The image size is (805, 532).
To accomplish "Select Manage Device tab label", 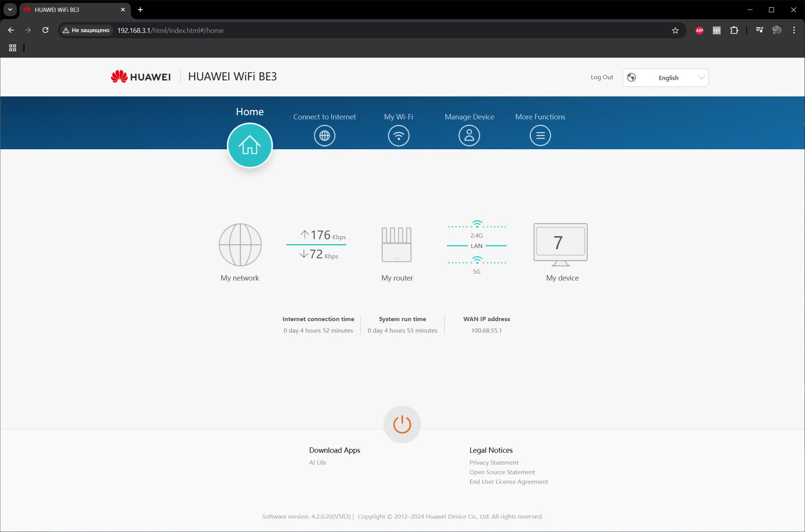I will 469,117.
